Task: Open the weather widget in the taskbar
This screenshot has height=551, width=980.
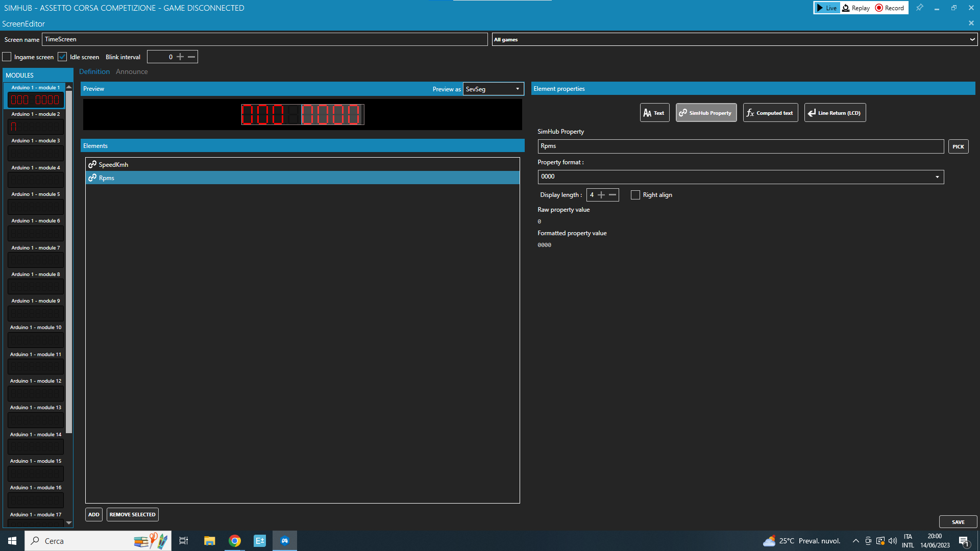Action: tap(801, 541)
